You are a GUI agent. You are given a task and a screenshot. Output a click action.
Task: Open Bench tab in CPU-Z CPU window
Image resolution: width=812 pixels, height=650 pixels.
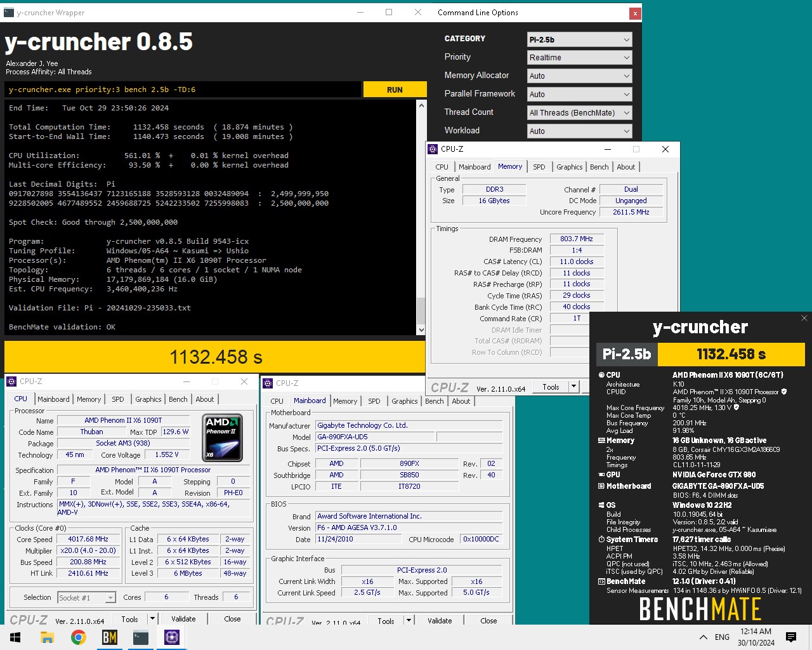click(x=178, y=399)
